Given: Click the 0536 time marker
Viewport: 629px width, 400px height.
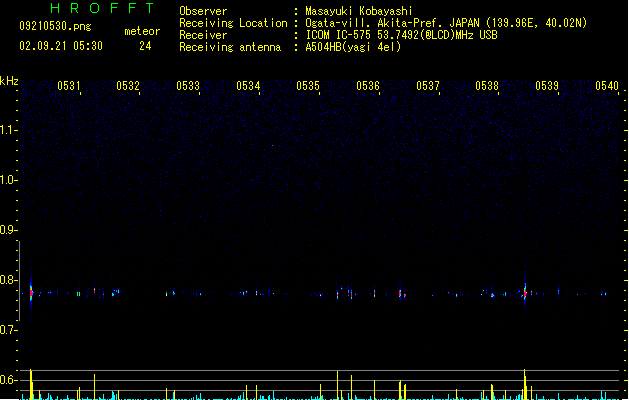Looking at the screenshot, I should (x=368, y=86).
